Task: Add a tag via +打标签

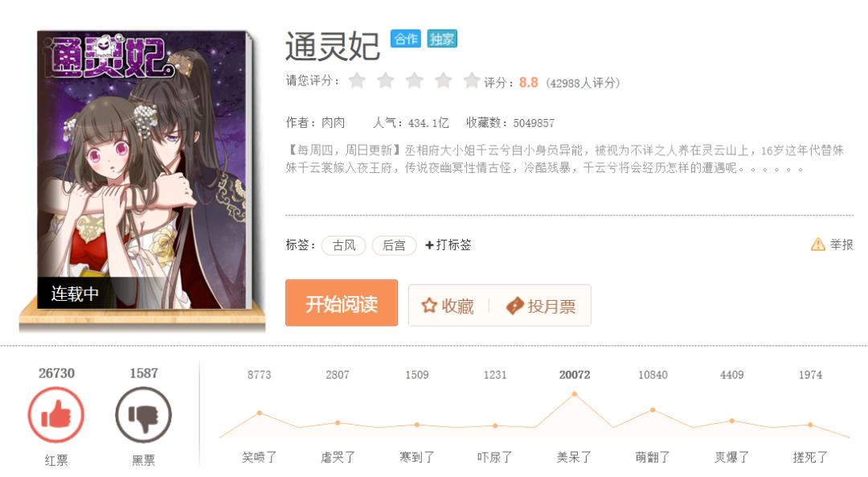Action: 448,245
